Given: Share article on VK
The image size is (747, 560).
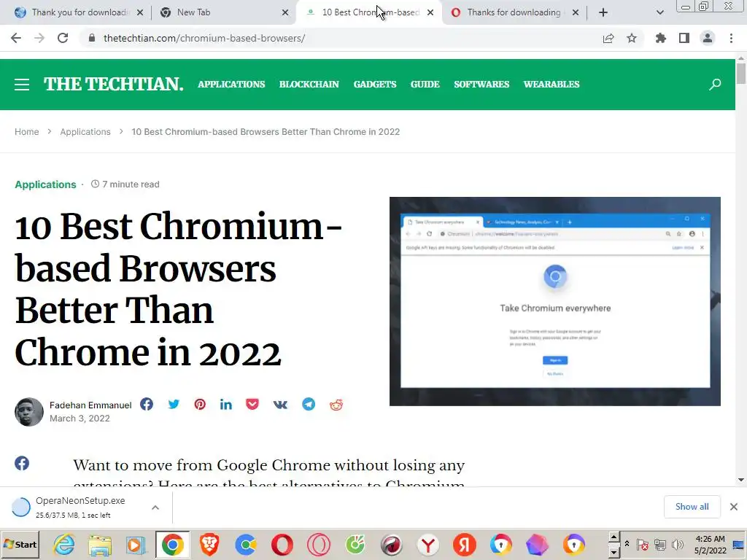Looking at the screenshot, I should 280,404.
